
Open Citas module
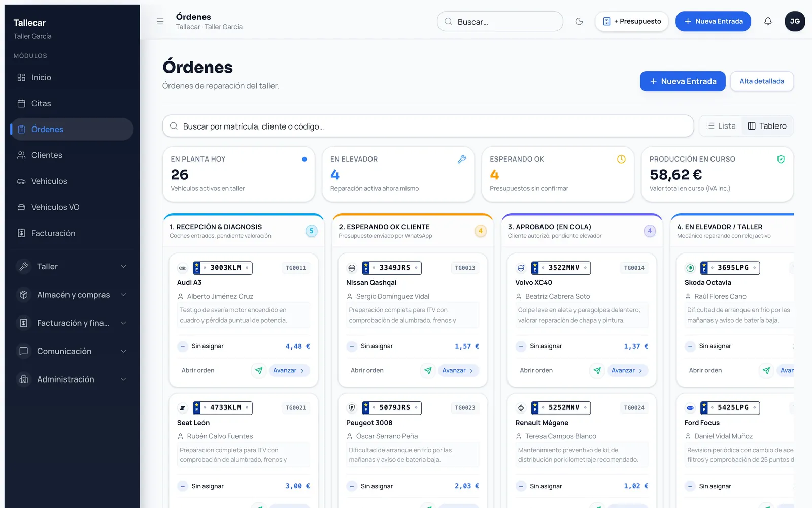point(72,103)
